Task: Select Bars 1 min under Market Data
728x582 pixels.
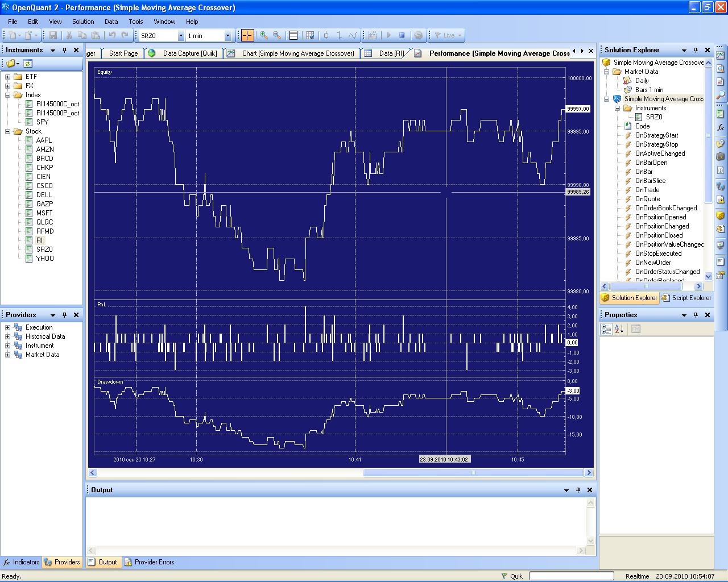Action: click(649, 90)
